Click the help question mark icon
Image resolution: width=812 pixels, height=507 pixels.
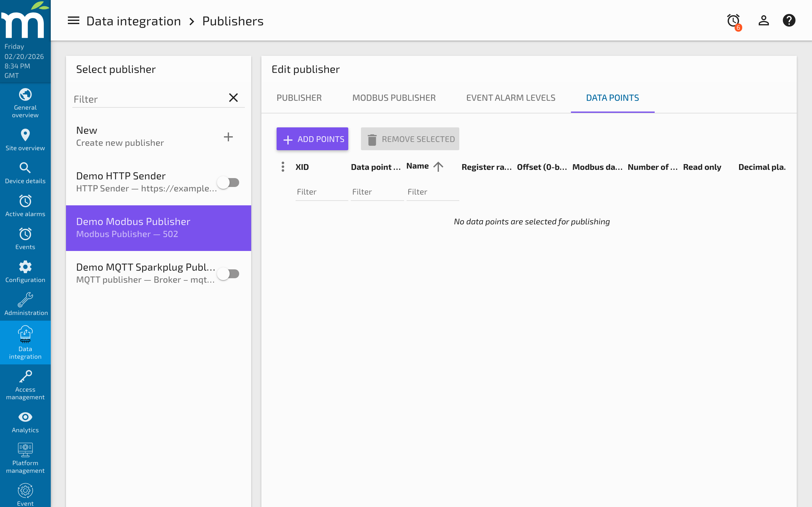click(x=789, y=21)
